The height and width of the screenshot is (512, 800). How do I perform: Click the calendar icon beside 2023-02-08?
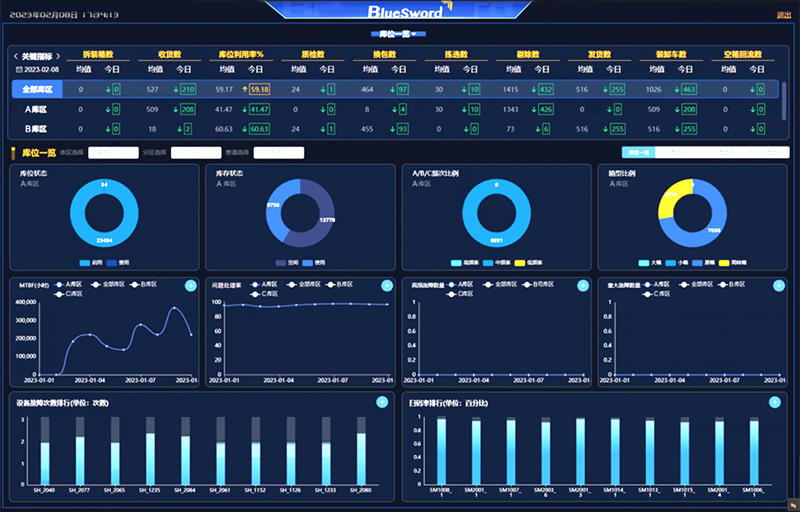tap(18, 70)
